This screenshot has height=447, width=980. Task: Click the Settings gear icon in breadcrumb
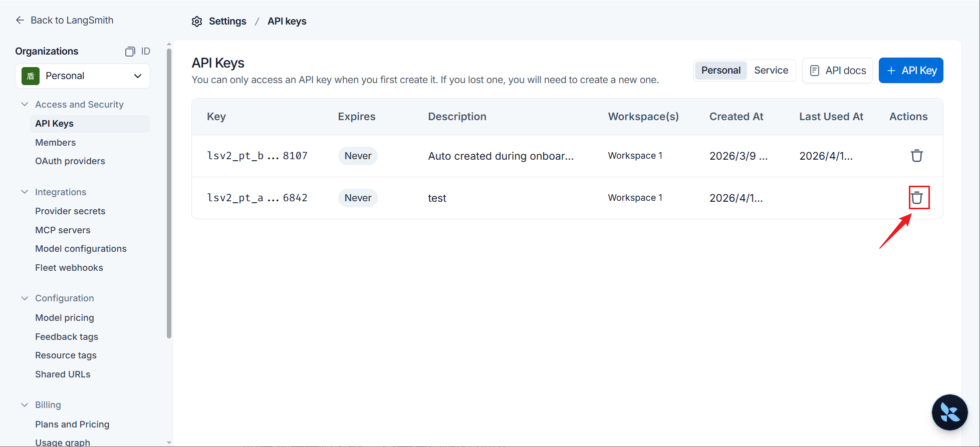(197, 22)
